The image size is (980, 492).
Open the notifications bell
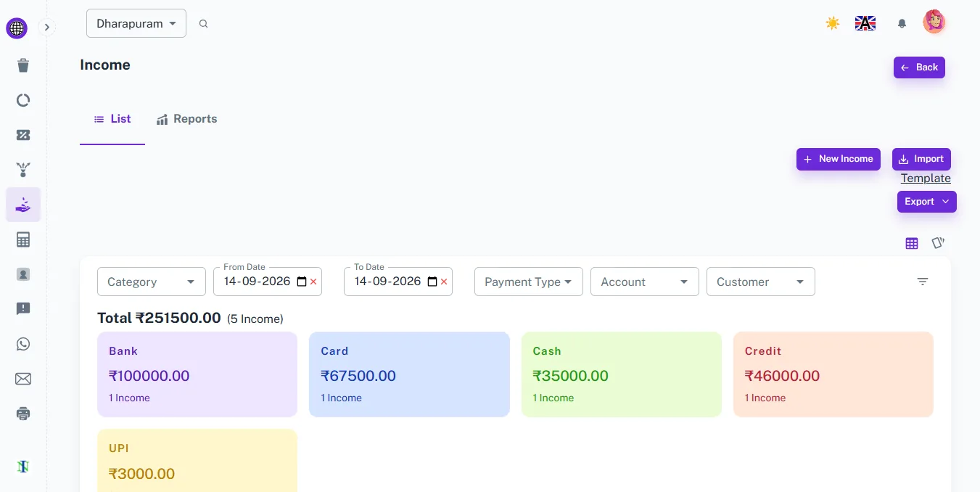tap(902, 24)
